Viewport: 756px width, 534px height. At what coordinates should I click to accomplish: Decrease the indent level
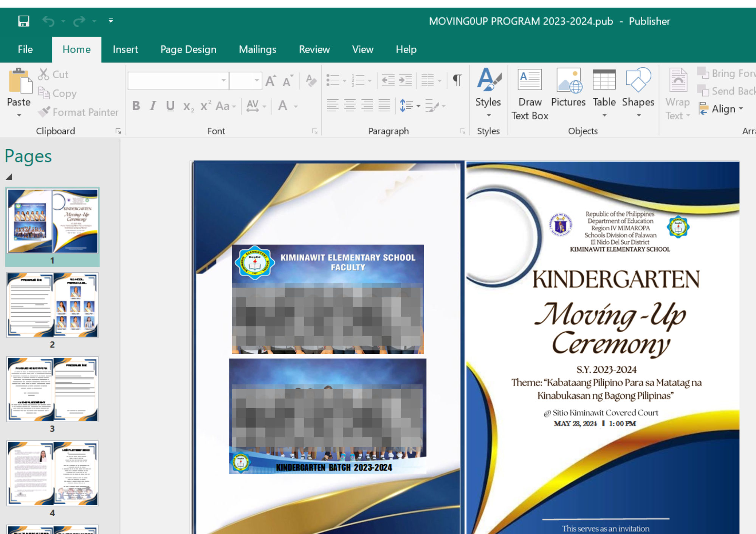click(x=388, y=80)
